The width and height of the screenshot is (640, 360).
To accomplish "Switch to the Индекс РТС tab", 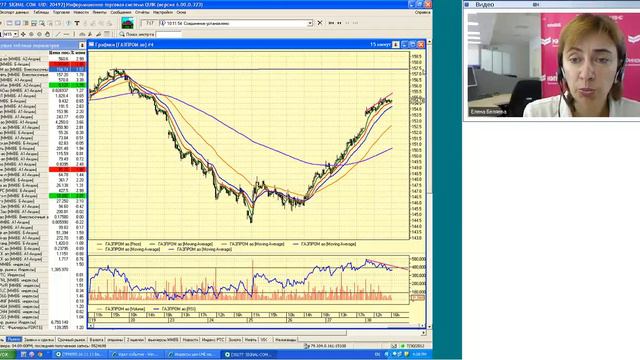I will pyautogui.click(x=213, y=340).
